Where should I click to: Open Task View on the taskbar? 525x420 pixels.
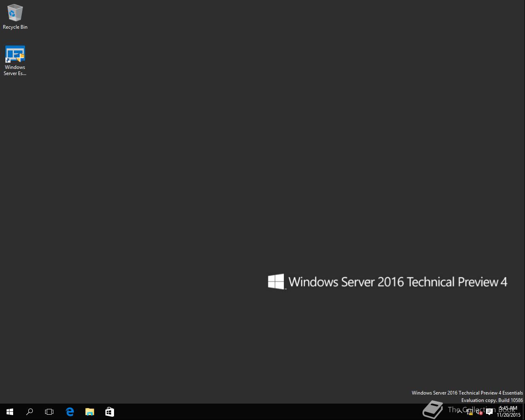tap(49, 412)
